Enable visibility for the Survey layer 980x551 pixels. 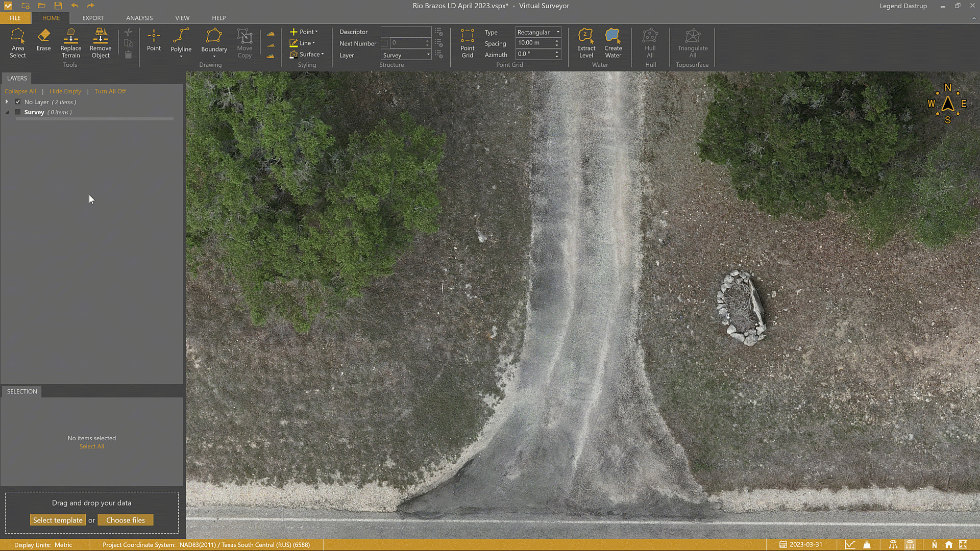tap(17, 112)
